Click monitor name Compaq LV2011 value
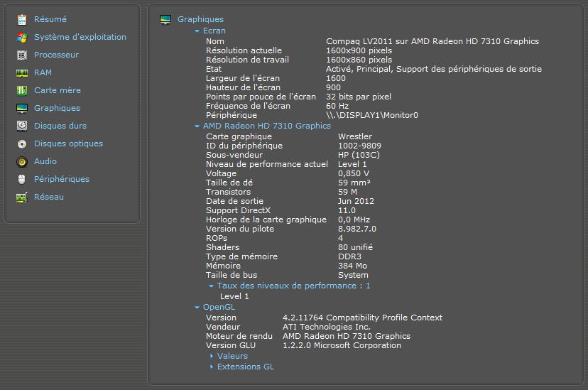The width and height of the screenshot is (588, 390). click(432, 41)
